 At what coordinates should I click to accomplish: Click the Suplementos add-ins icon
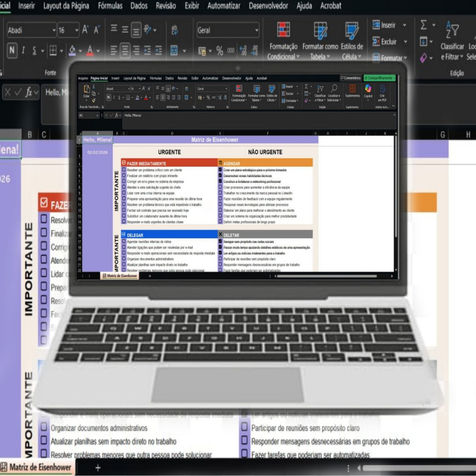(352, 89)
